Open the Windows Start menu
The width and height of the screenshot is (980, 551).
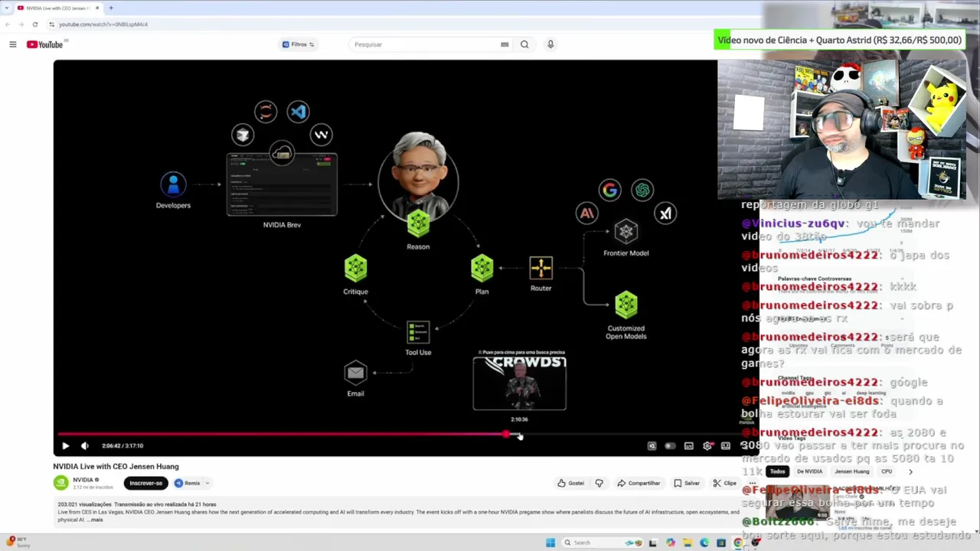pyautogui.click(x=550, y=543)
